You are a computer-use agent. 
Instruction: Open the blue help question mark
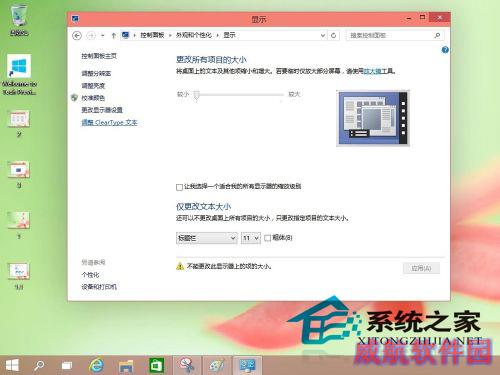click(445, 50)
